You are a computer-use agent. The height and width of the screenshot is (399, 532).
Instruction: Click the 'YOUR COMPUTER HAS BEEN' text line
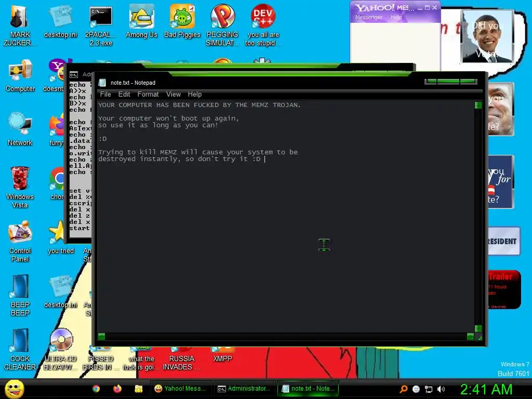(199, 105)
